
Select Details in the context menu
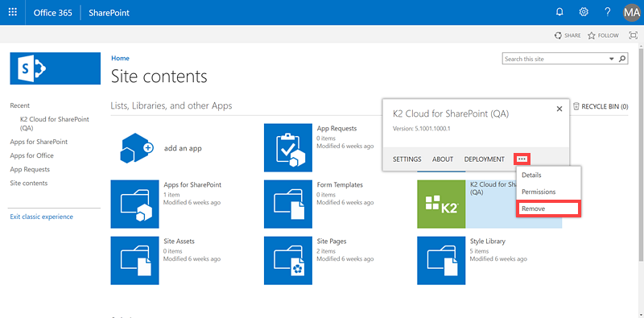click(531, 175)
